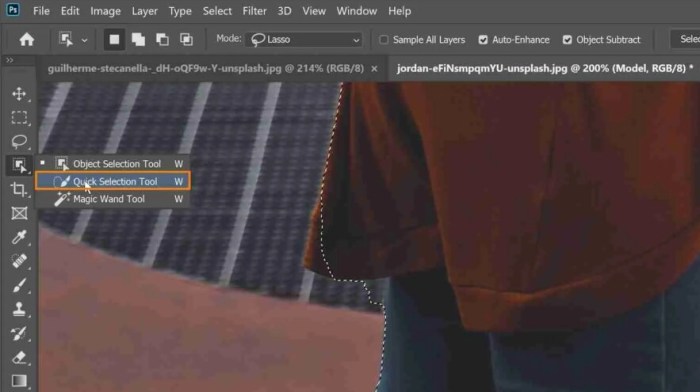Choose New Selection mode icon
Viewport: 700px width, 392px height.
pos(114,40)
